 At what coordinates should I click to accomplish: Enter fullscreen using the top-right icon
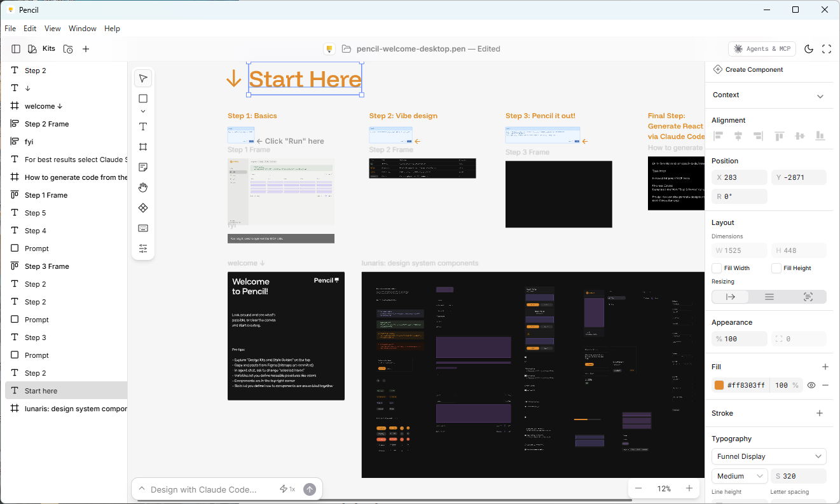pyautogui.click(x=827, y=49)
